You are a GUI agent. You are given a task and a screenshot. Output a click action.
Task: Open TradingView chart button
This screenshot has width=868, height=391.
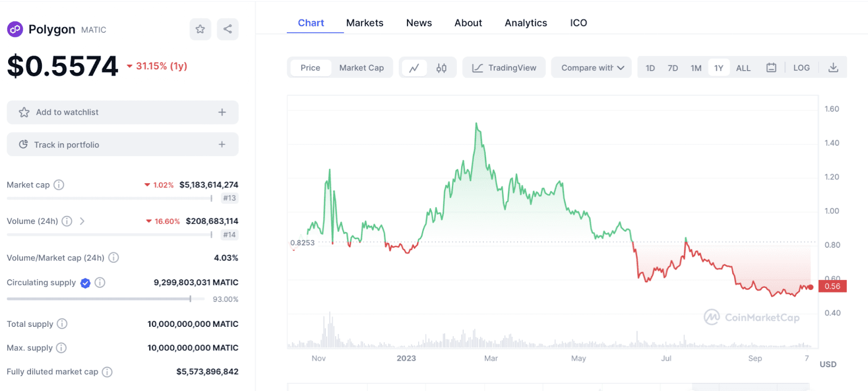(504, 68)
